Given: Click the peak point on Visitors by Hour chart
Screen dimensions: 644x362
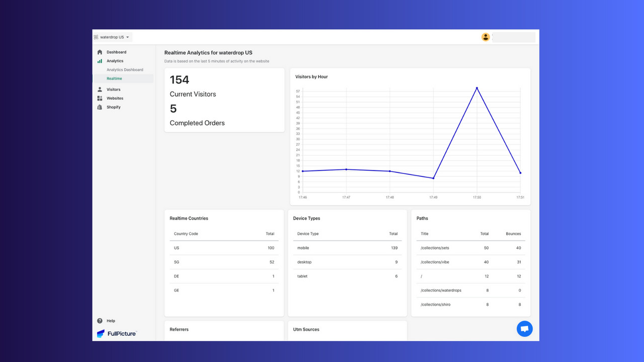Looking at the screenshot, I should tap(476, 88).
